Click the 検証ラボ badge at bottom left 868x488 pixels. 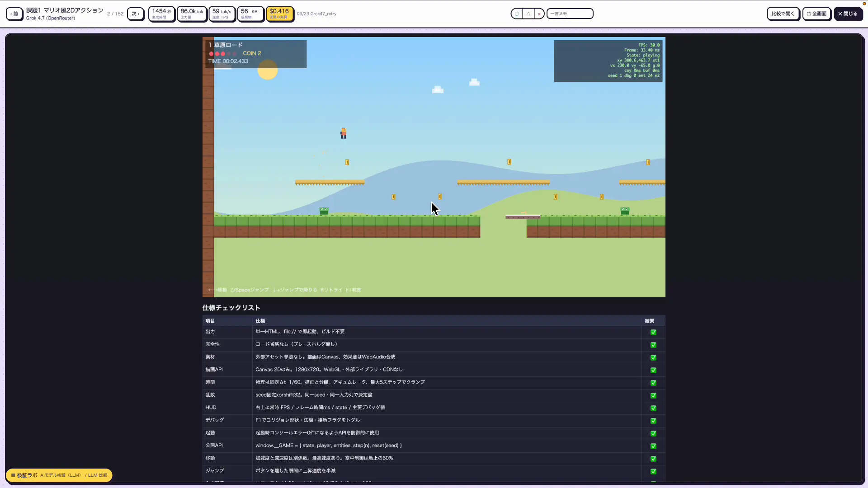tap(59, 475)
